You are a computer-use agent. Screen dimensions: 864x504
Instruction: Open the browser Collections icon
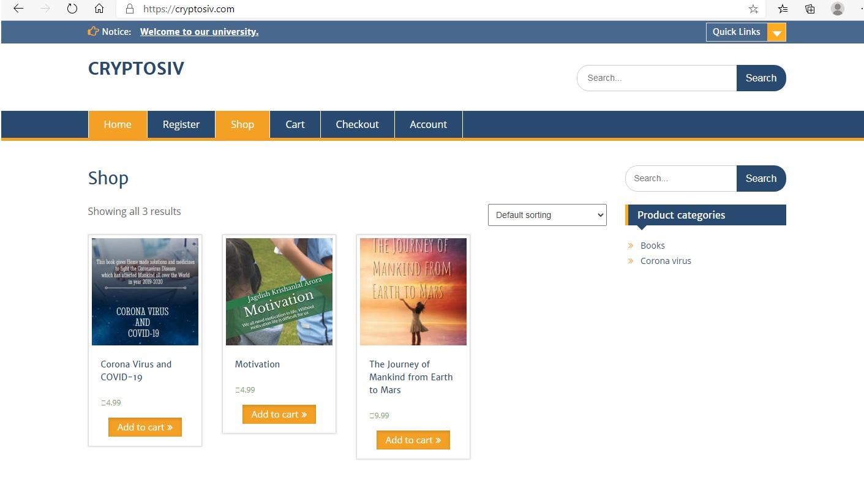pos(810,9)
